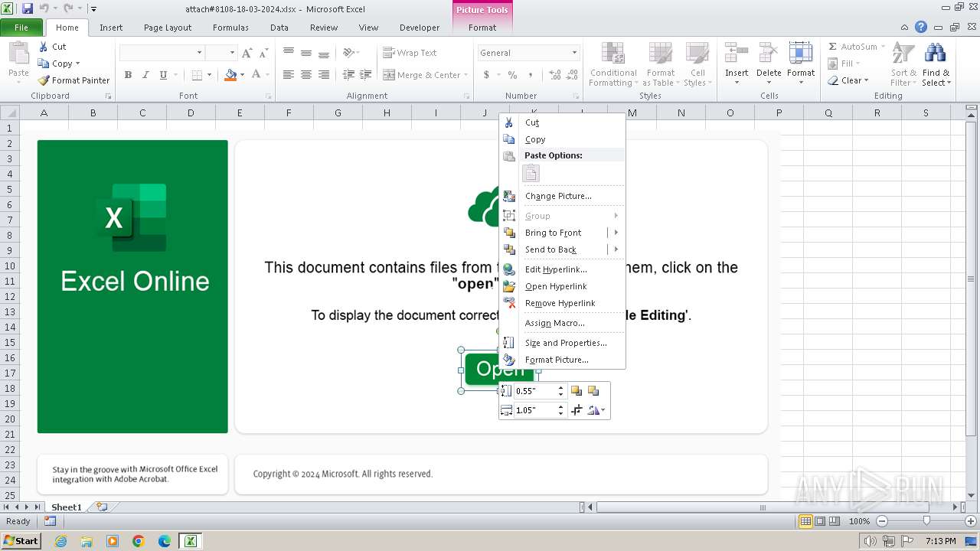Switch to the Insert tab
The height and width of the screenshot is (551, 980).
111,28
